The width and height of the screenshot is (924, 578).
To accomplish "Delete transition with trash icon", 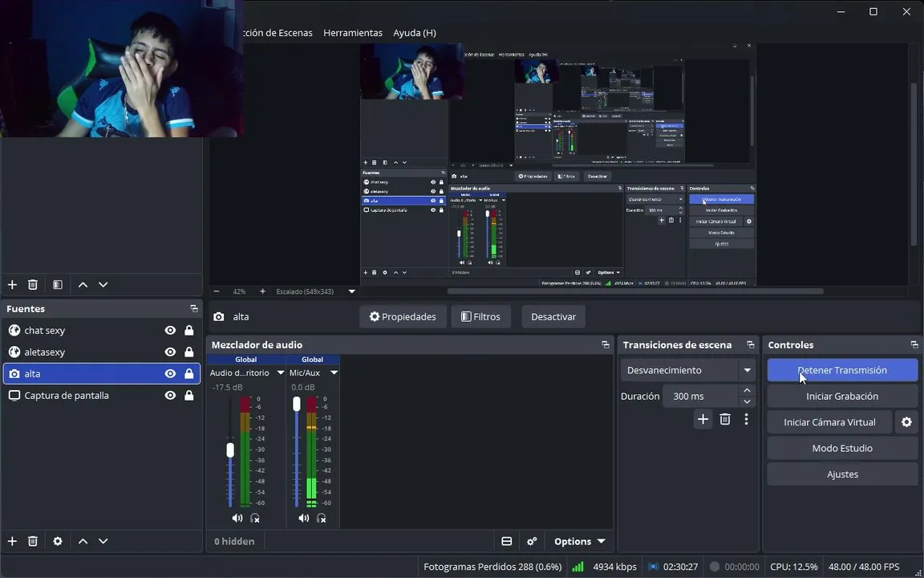I will (x=725, y=419).
